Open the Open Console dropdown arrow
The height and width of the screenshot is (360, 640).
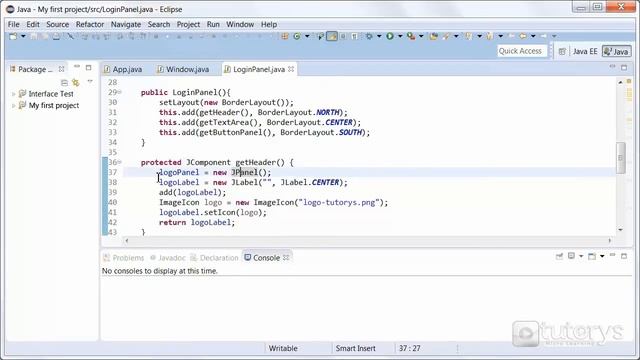click(602, 256)
